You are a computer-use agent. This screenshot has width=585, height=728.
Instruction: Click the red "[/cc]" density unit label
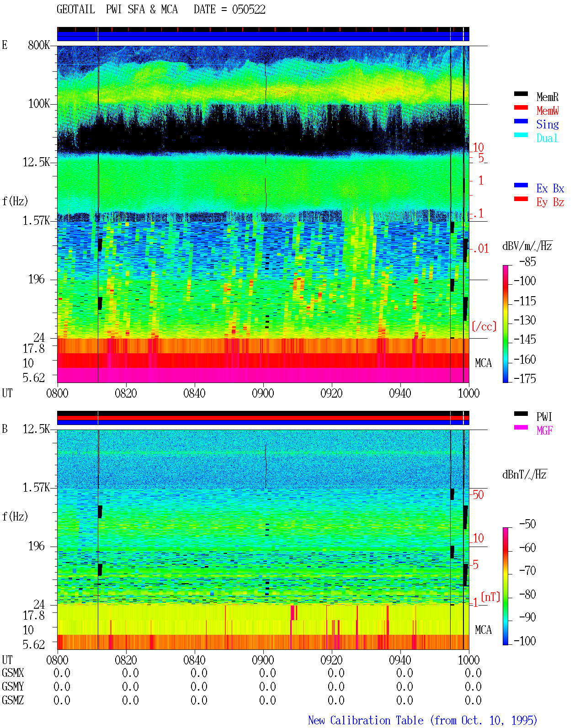click(x=484, y=326)
